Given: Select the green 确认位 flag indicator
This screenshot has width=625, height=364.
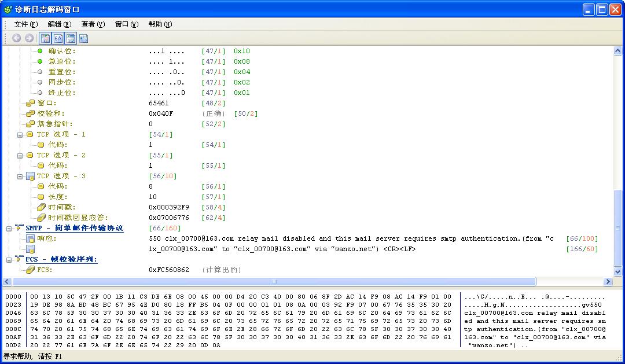Looking at the screenshot, I should coord(40,51).
